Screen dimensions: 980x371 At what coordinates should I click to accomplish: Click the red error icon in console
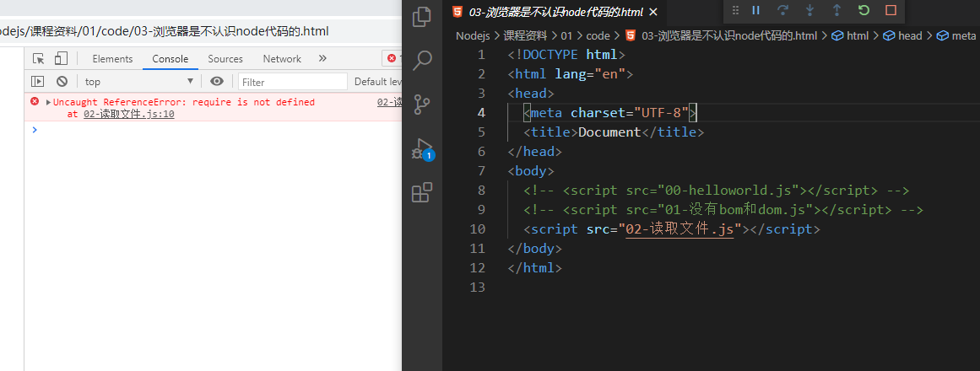[x=35, y=102]
